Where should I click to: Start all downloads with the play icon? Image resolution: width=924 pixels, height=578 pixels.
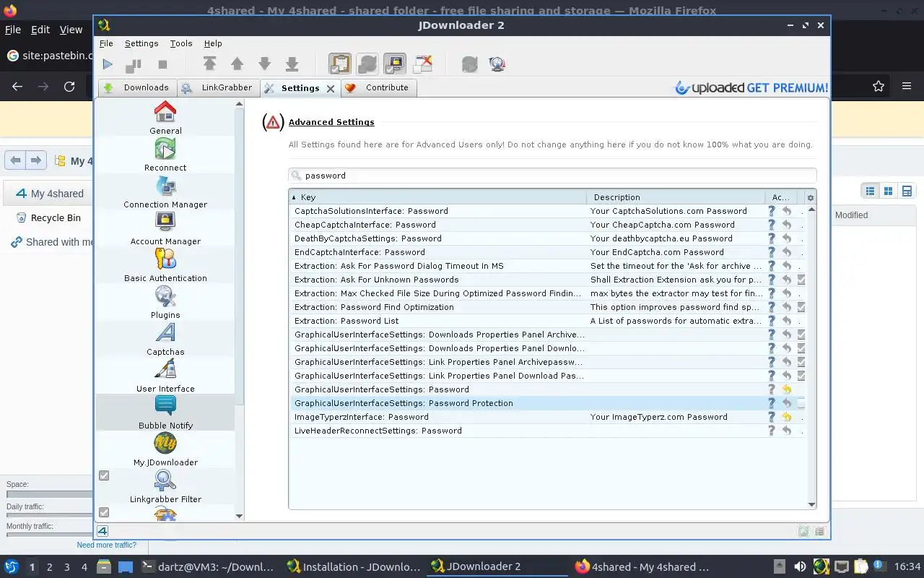108,64
